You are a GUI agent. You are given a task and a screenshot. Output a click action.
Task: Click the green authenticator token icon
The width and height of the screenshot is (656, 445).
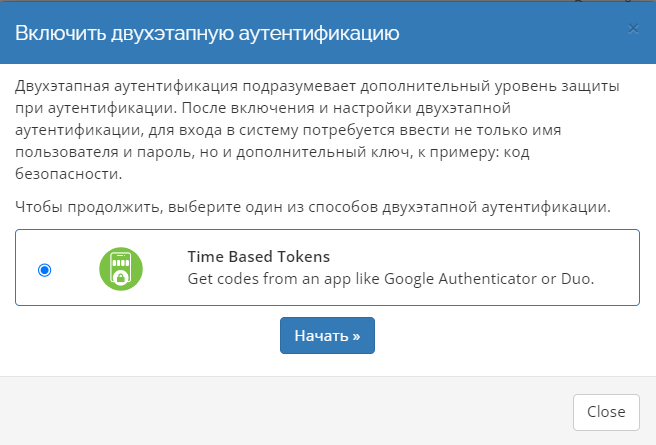[121, 268]
